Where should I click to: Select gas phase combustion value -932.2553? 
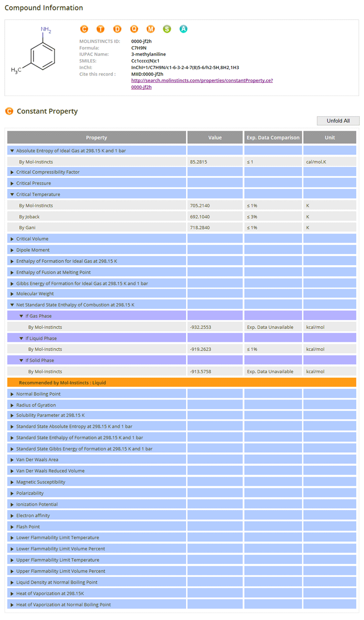tap(201, 327)
